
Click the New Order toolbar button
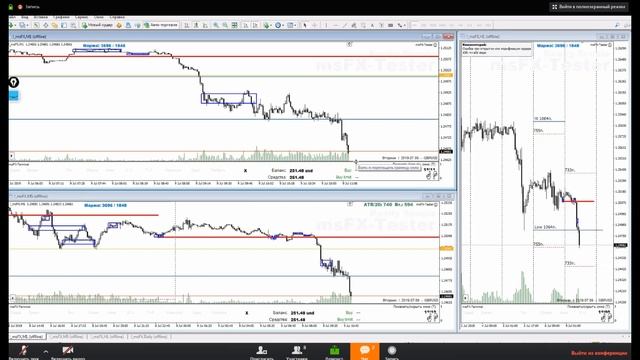point(97,25)
